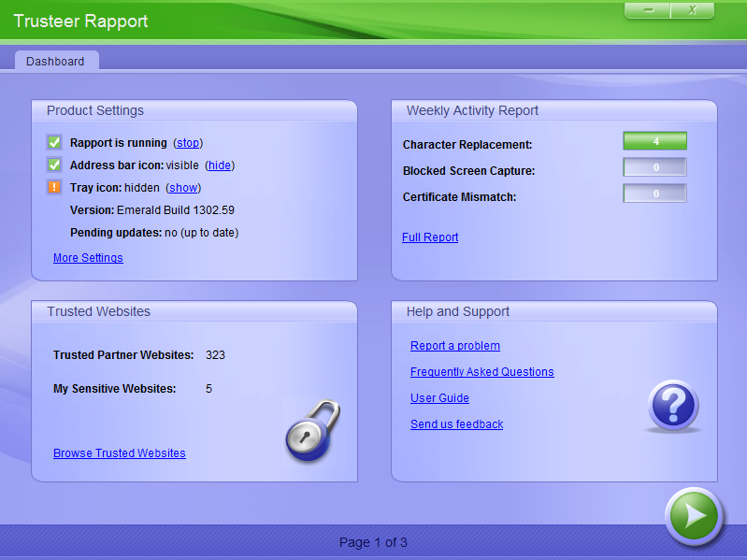Click the Character Replacement count bar
The image size is (747, 560).
[x=655, y=141]
